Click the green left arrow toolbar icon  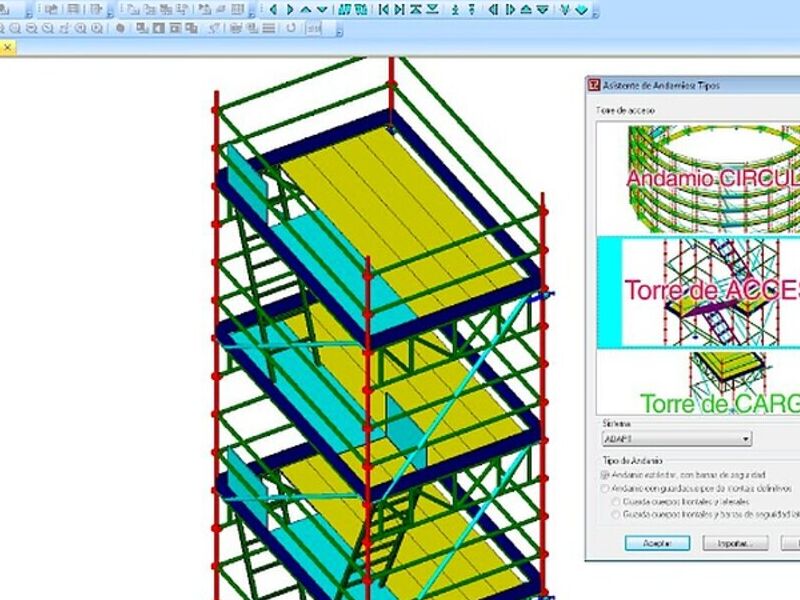274,9
